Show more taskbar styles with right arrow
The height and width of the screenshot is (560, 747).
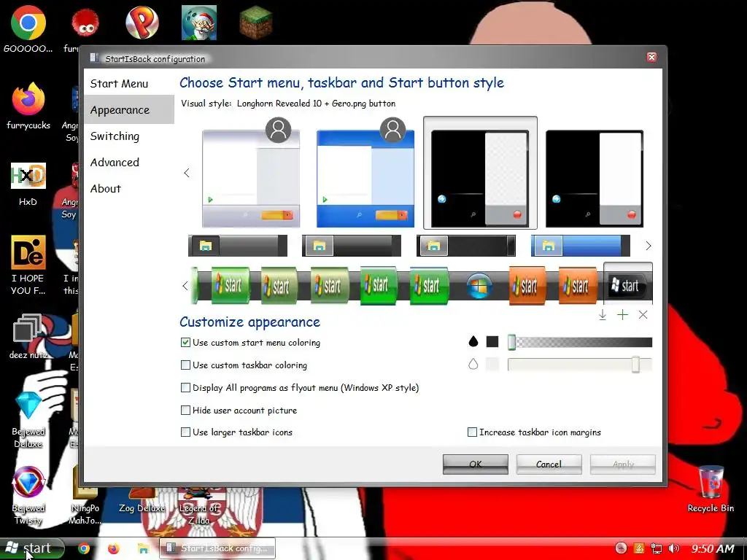tap(648, 246)
